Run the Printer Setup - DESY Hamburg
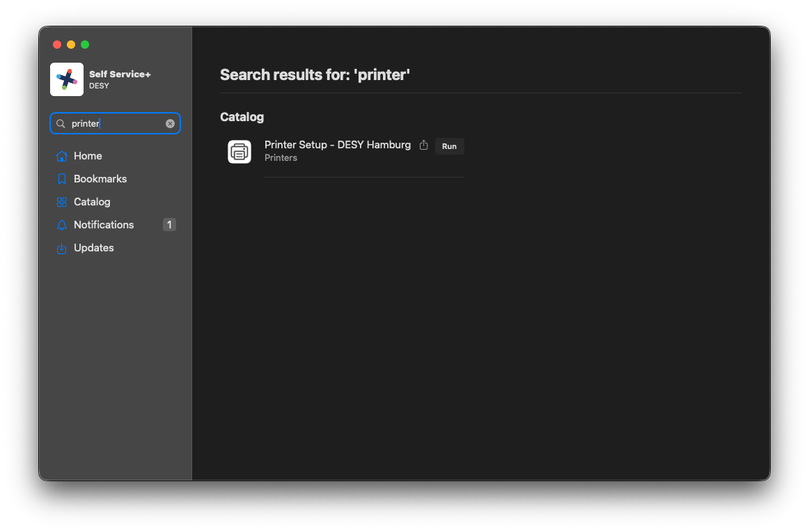Screen dimensions: 809x532 (x=449, y=146)
